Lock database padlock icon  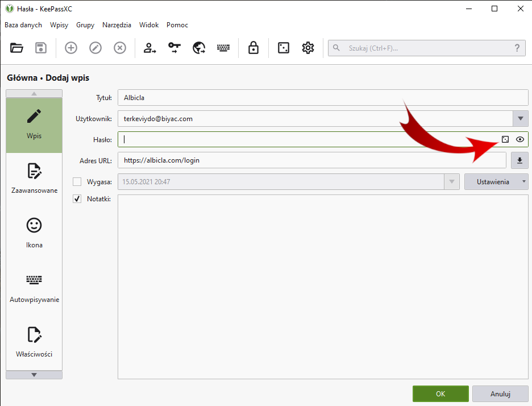253,48
